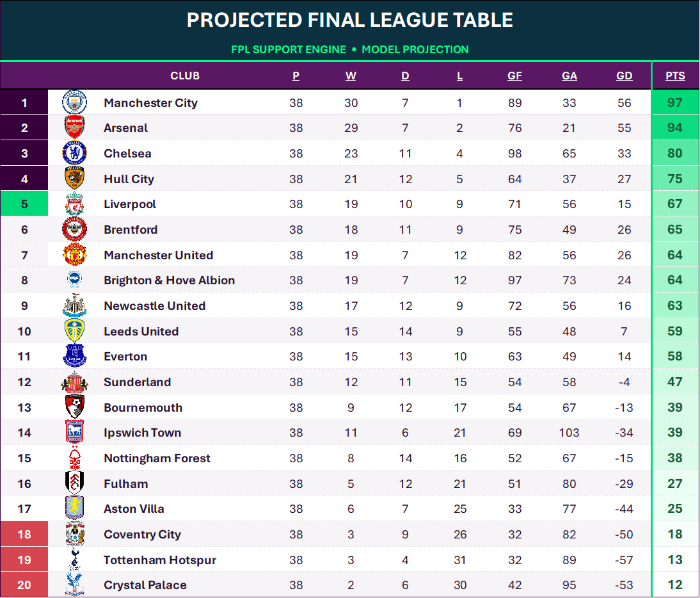Click the Manchester City club crest

click(75, 102)
